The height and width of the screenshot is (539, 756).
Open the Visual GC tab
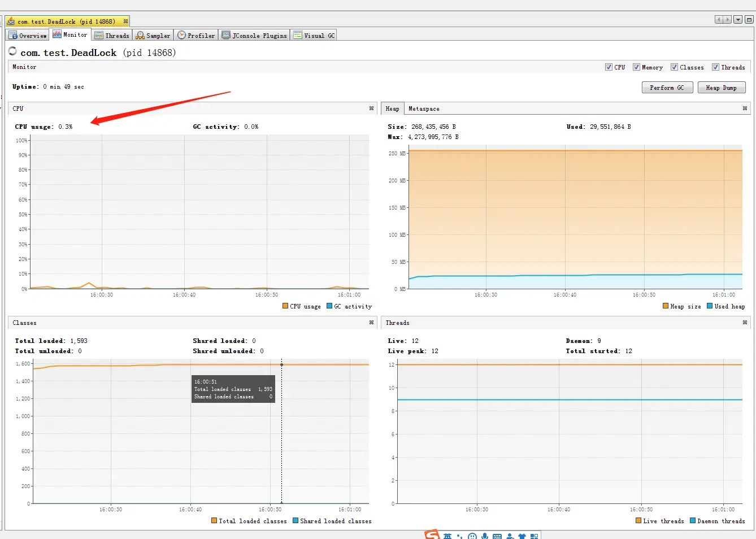(314, 36)
